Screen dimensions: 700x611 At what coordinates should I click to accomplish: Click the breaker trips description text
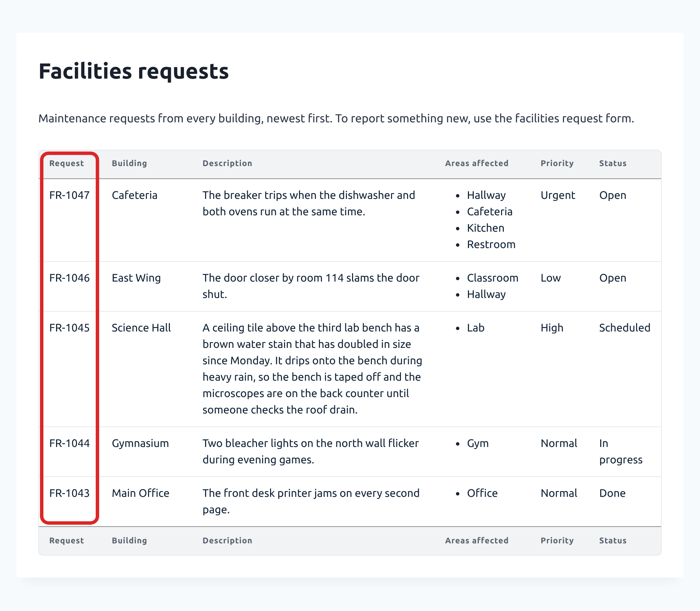[309, 203]
